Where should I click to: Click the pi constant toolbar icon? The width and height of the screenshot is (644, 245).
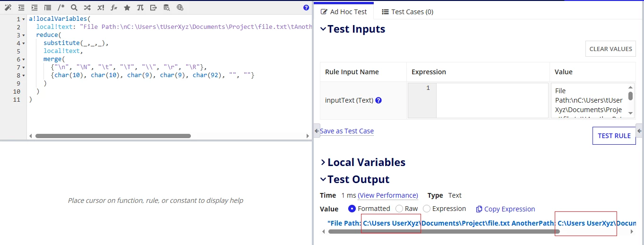140,8
